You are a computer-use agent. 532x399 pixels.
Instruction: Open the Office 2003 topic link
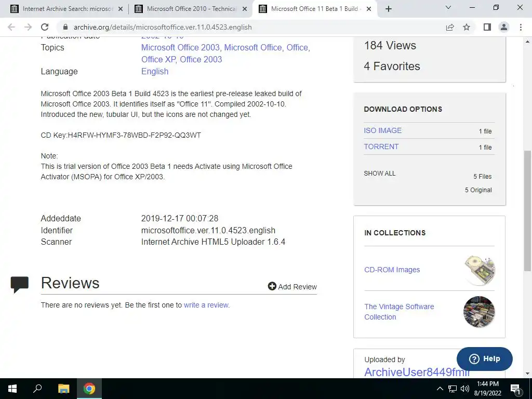point(201,59)
